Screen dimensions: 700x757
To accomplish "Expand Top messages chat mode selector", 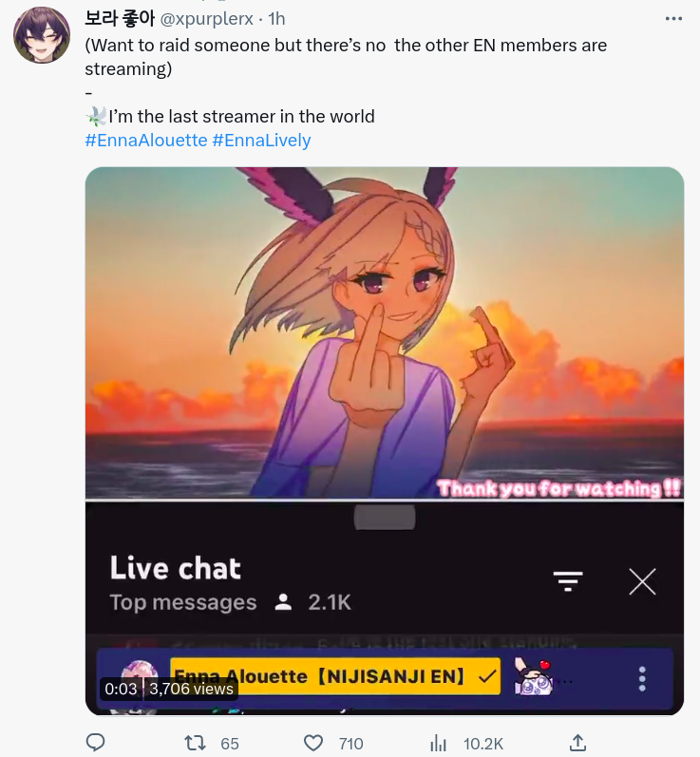I will point(183,602).
